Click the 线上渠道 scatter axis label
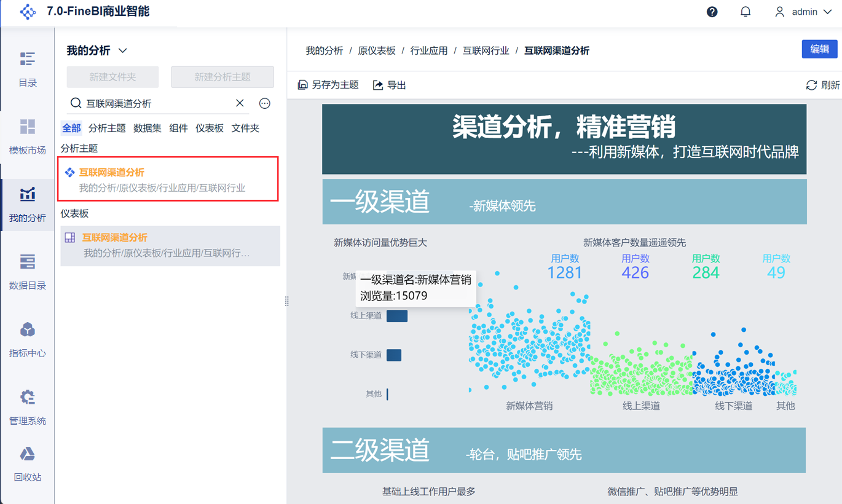Image resolution: width=842 pixels, height=504 pixels. (641, 406)
